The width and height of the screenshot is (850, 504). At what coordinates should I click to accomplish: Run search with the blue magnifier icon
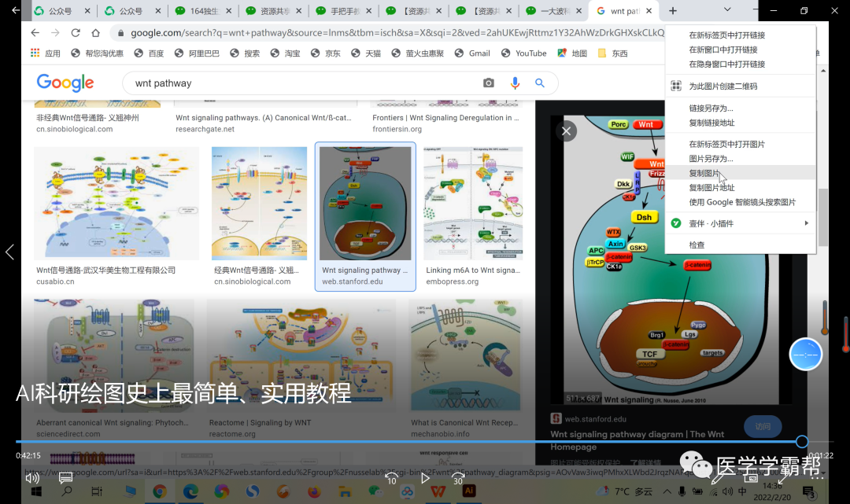click(539, 83)
